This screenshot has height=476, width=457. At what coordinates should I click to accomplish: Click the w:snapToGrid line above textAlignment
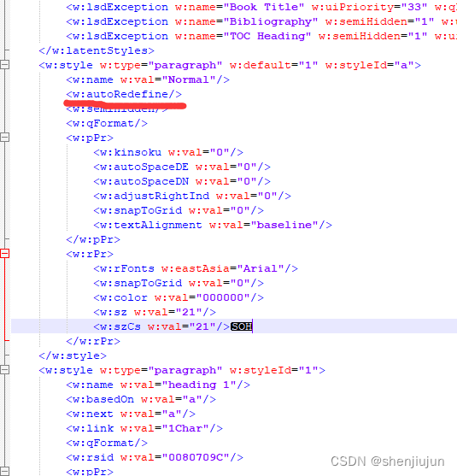179,210
